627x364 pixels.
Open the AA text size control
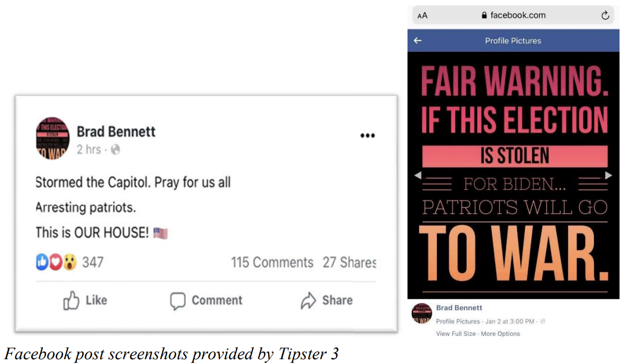click(x=422, y=15)
